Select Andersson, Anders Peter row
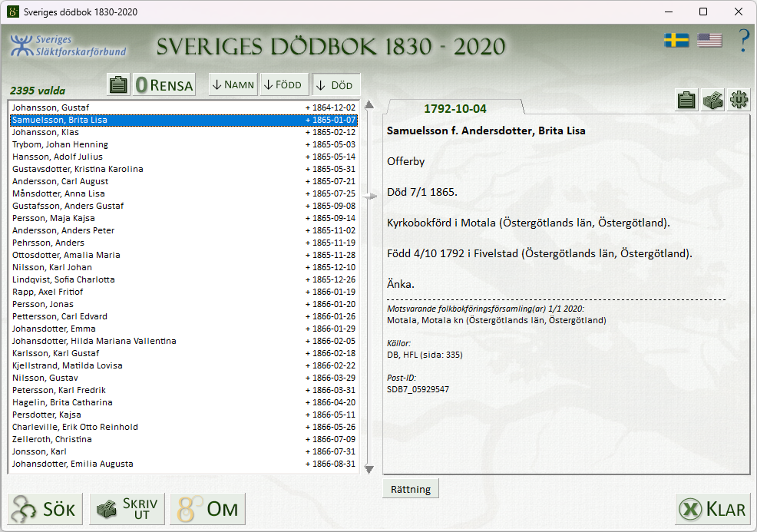Viewport: 757px width, 532px height. 183,230
